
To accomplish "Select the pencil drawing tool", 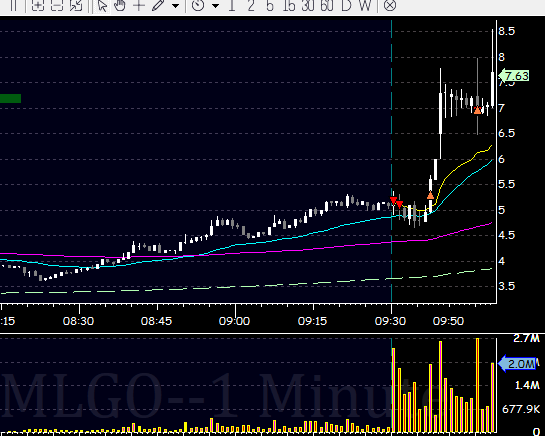I will pyautogui.click(x=158, y=5).
